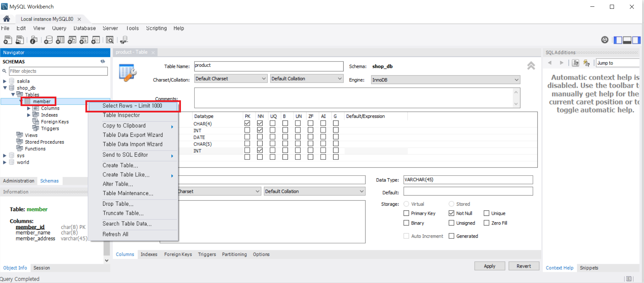Go forward in context help history
The image size is (644, 283).
tap(562, 63)
